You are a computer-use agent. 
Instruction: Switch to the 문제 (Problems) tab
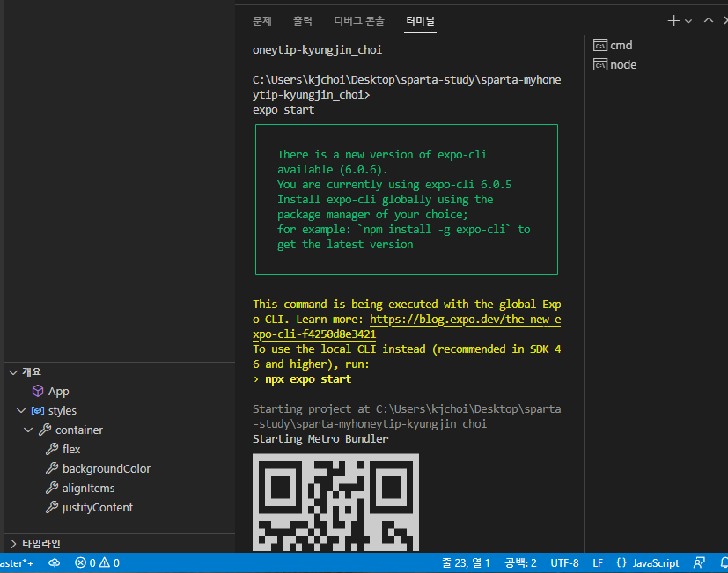click(261, 21)
